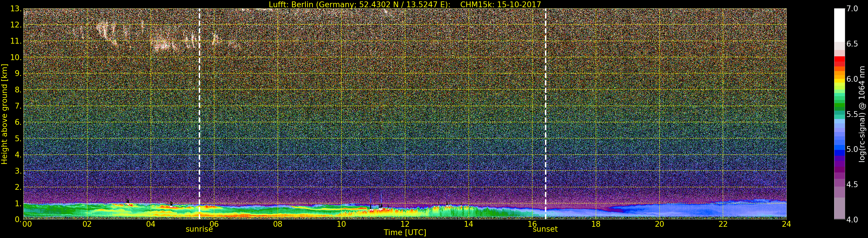Select the '20' hour tick label
868x238 pixels.
pos(659,224)
